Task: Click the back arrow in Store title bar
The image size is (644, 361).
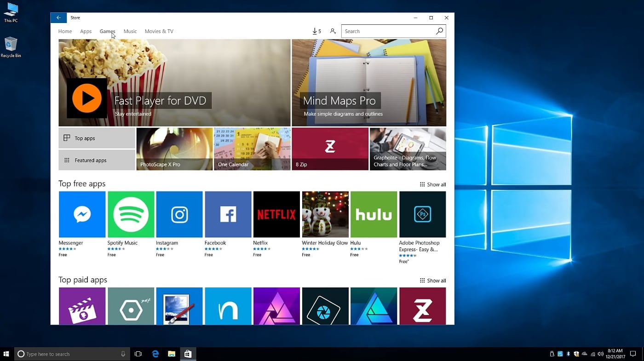Action: 58,18
